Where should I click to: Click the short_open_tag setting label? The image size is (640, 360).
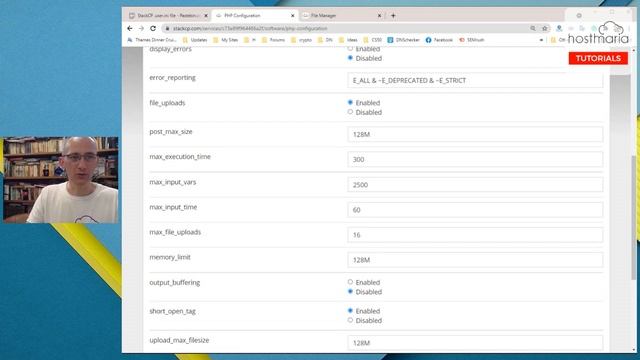[172, 311]
